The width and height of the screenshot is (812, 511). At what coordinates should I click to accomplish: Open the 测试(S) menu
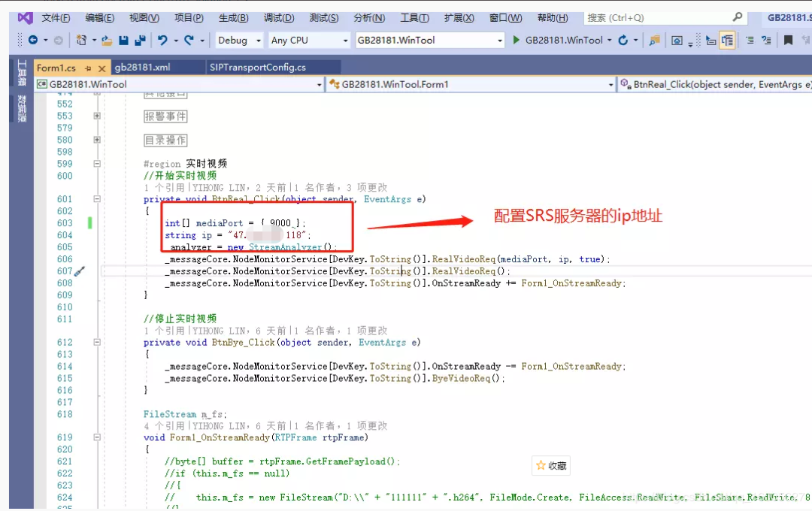coord(323,17)
